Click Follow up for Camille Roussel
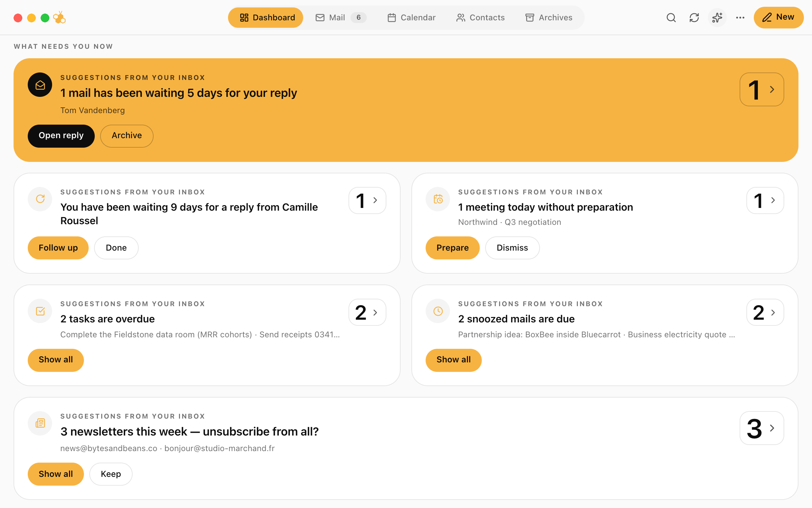This screenshot has height=508, width=812. (58, 248)
